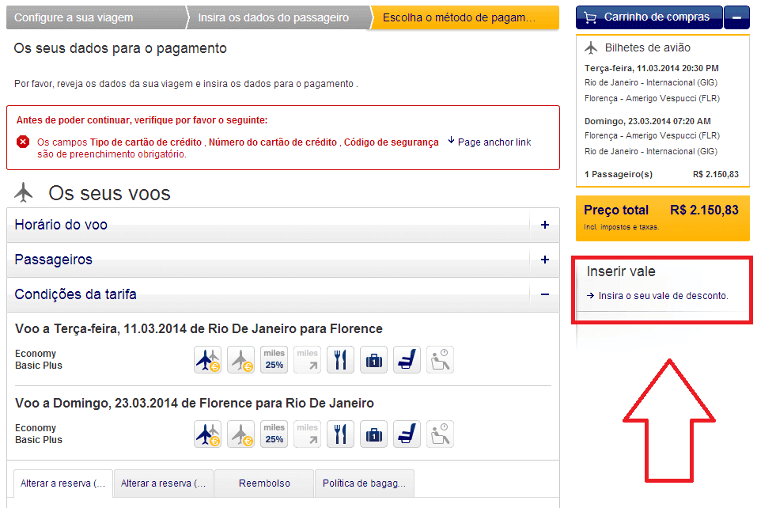Screen dimensions: 757x508
Task: Click airplane icon beside Bilhetes de avião
Action: [591, 48]
